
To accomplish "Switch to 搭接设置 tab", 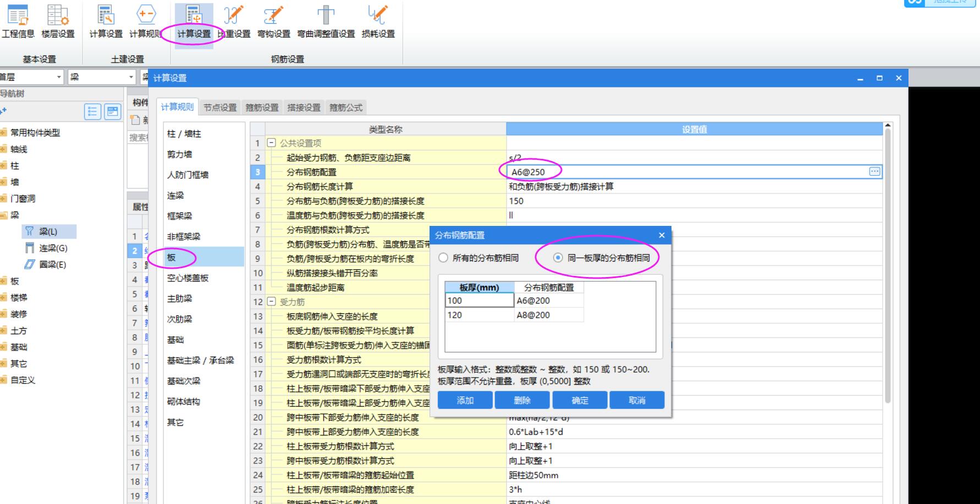I will (304, 108).
